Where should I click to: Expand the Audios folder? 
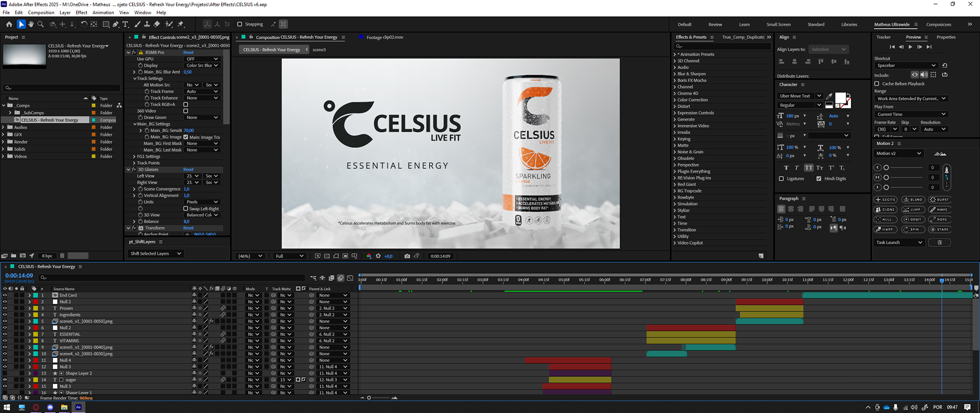[4, 127]
